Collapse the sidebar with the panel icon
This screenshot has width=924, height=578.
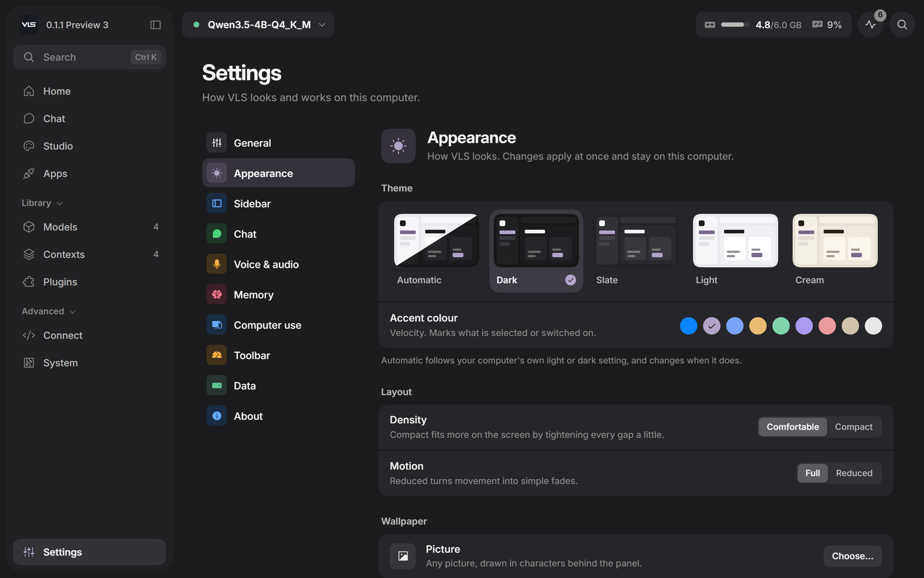click(155, 25)
